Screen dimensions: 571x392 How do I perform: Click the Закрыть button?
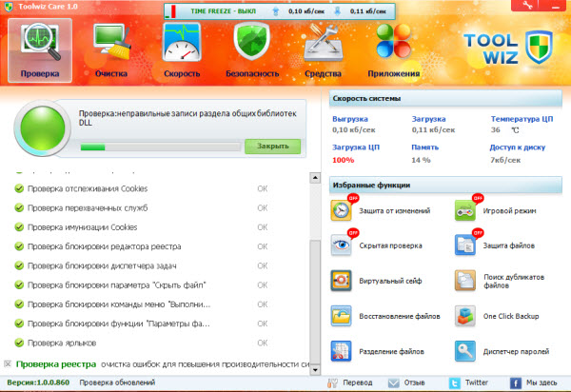273,147
